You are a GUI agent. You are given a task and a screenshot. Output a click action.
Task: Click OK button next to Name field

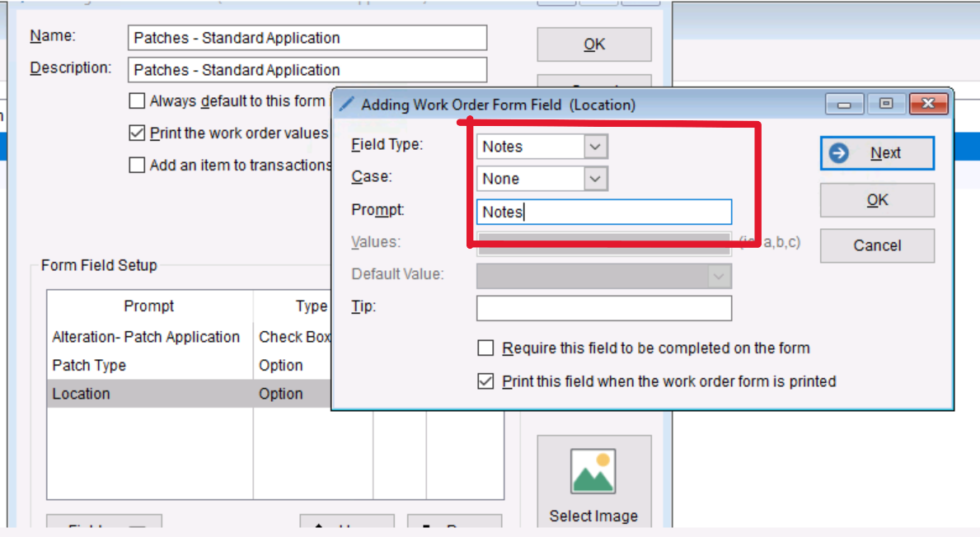(x=593, y=44)
